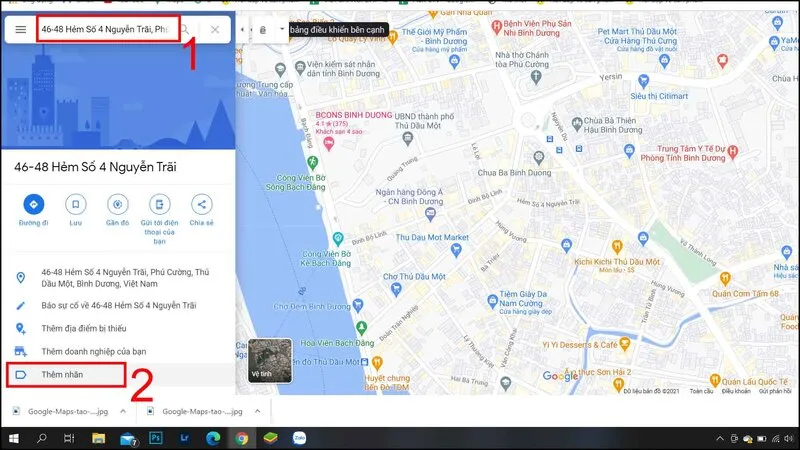The height and width of the screenshot is (450, 800).
Task: Click the Gần đó nearby icon
Action: point(117,204)
